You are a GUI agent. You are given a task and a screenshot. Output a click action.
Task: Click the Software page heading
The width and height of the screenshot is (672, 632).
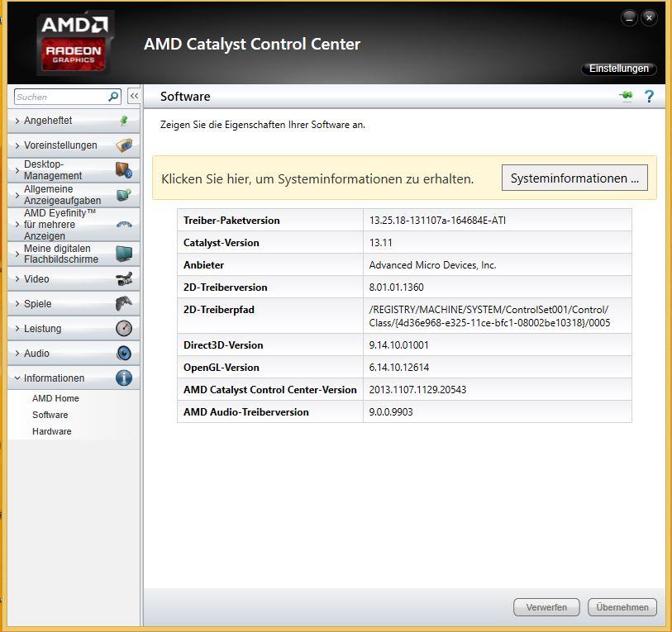click(185, 97)
